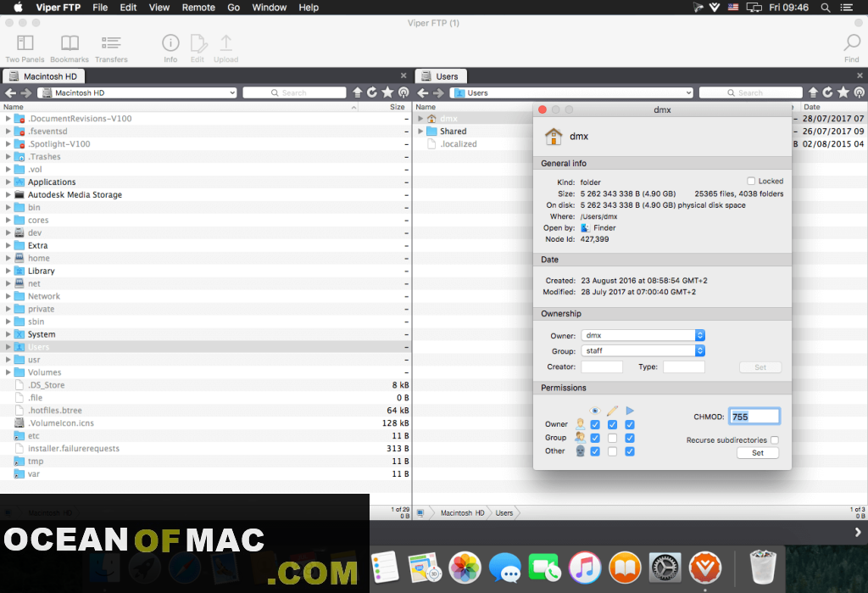Go back in the Users panel
Viewport: 868px width, 593px height.
(423, 92)
